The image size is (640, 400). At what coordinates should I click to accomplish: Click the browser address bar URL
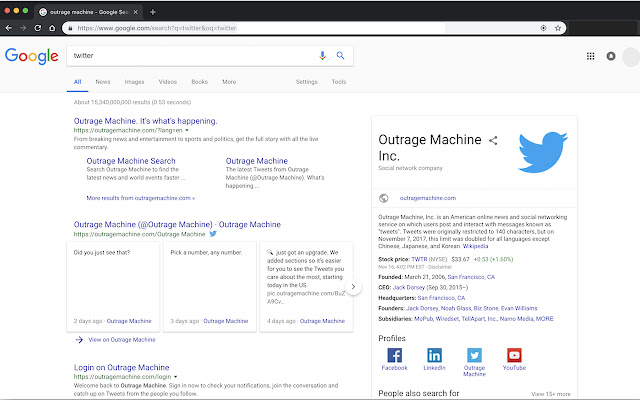click(157, 28)
